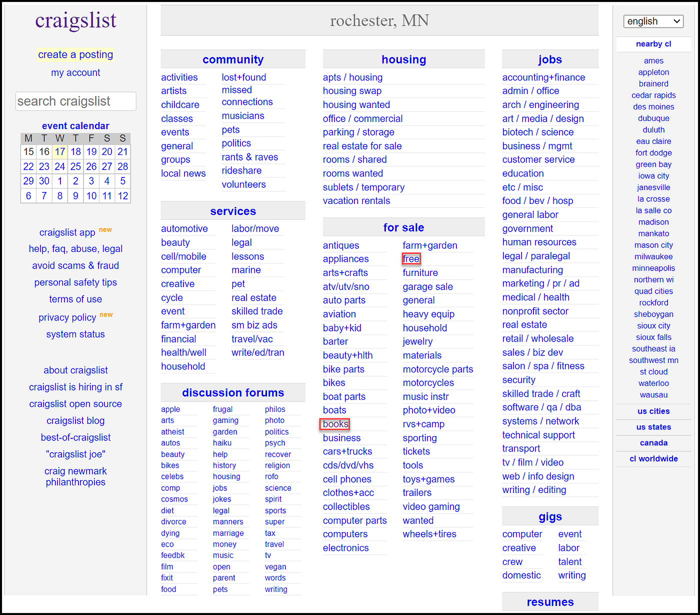The height and width of the screenshot is (615, 700).
Task: Open help, faq, abuse, legal
Action: coord(75,249)
